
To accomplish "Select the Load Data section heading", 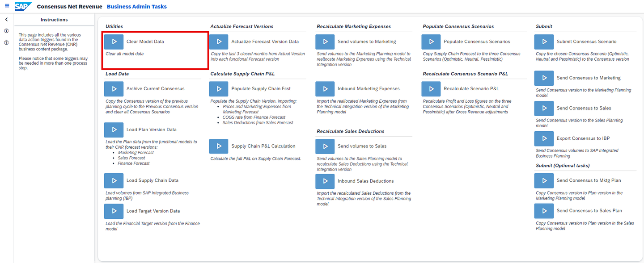I will (117, 74).
